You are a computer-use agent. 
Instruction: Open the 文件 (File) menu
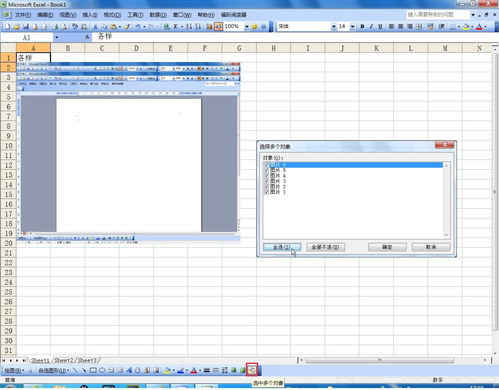click(23, 15)
